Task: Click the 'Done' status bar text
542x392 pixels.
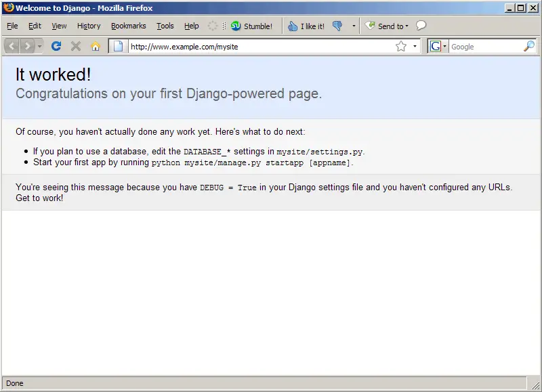Action: tap(14, 383)
